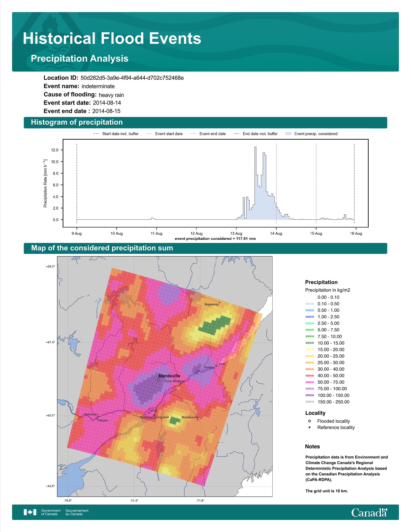Click the Saguenay reference locality dot
The width and height of the screenshot is (411, 532).
[x=220, y=303]
